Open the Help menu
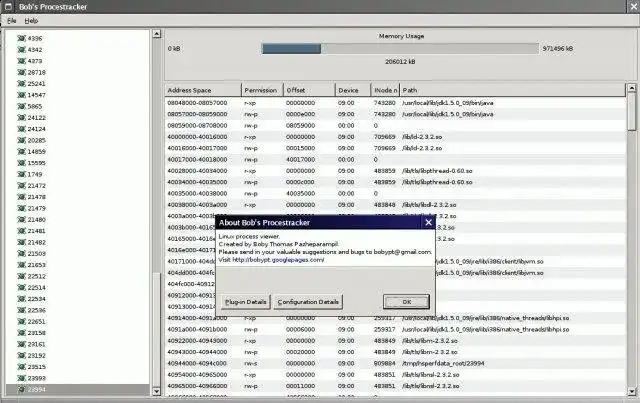Viewport: 640px width, 403px height. click(31, 21)
